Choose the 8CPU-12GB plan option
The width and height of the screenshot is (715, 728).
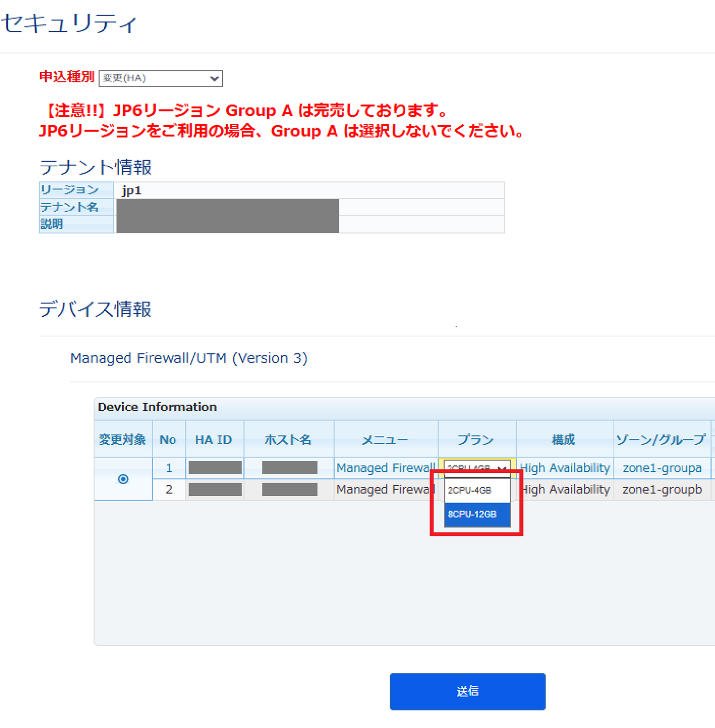pos(477,514)
